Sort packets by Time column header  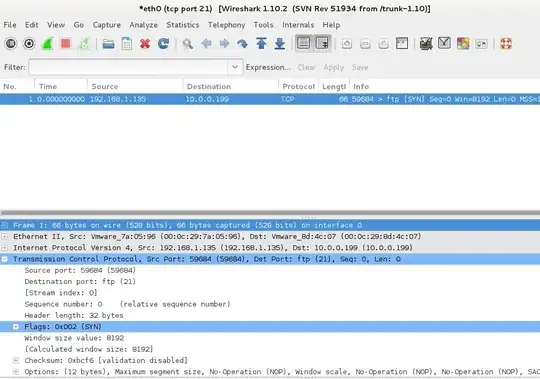pos(61,86)
